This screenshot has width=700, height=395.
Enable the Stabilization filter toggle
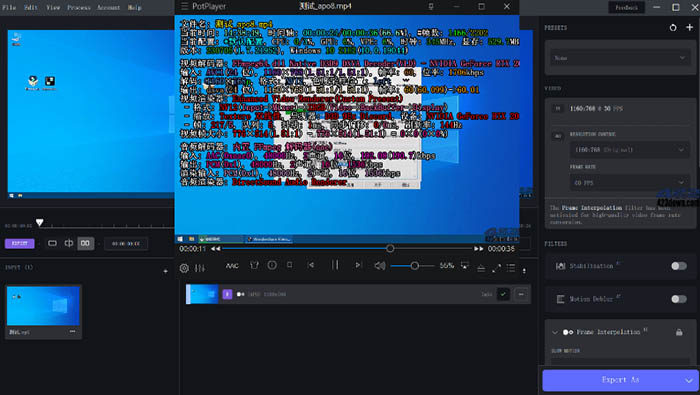point(679,266)
